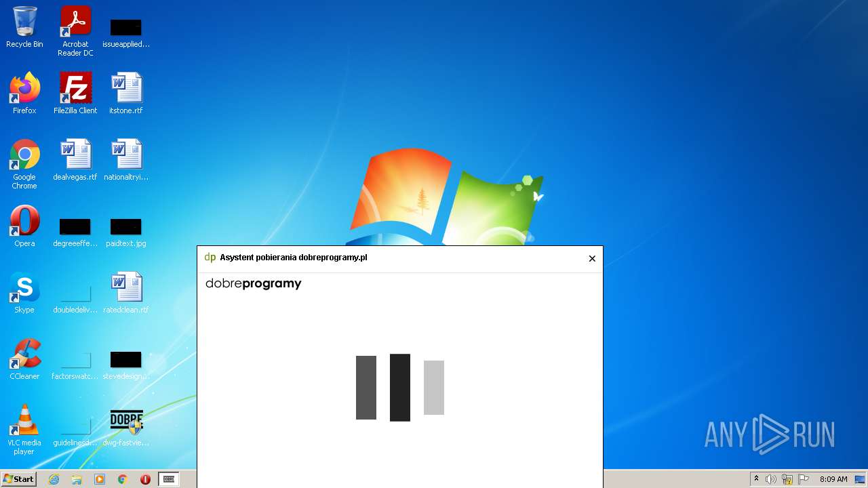Launch the CCleaner desktop shortcut
This screenshot has height=488, width=868.
pos(24,359)
